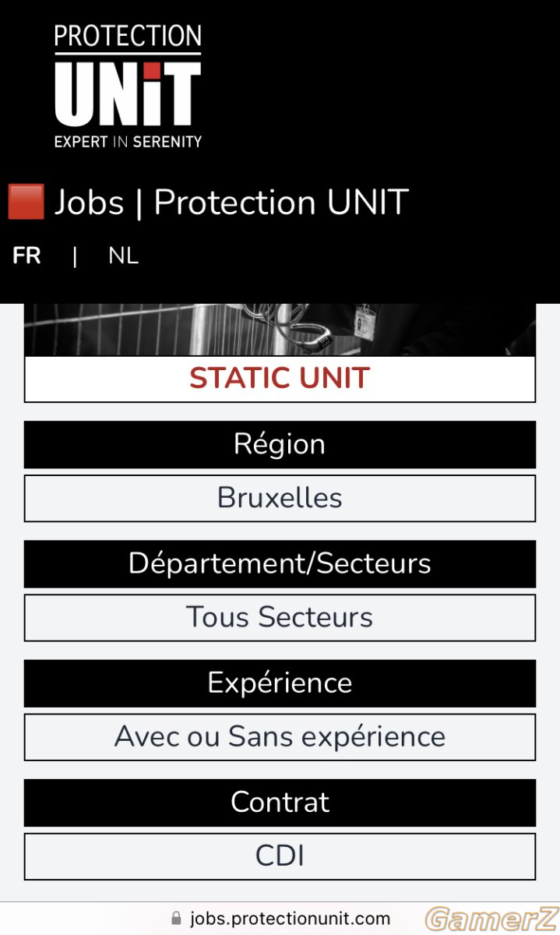Switch language to FR
This screenshot has height=935, width=560.
pyautogui.click(x=26, y=256)
